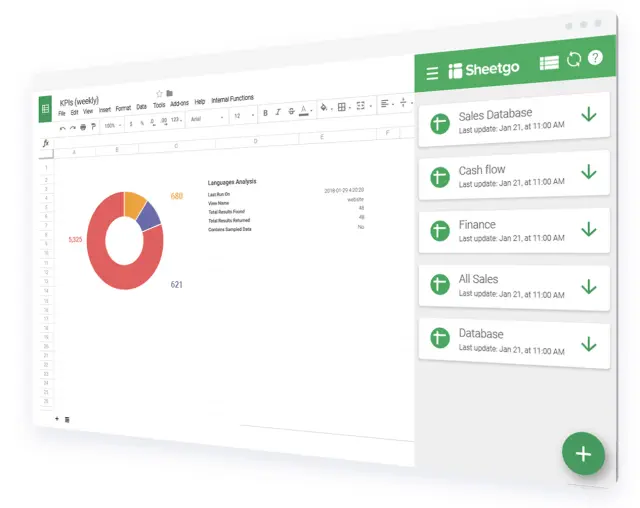Open vertical align dropdown
The image size is (640, 508).
coord(405,102)
